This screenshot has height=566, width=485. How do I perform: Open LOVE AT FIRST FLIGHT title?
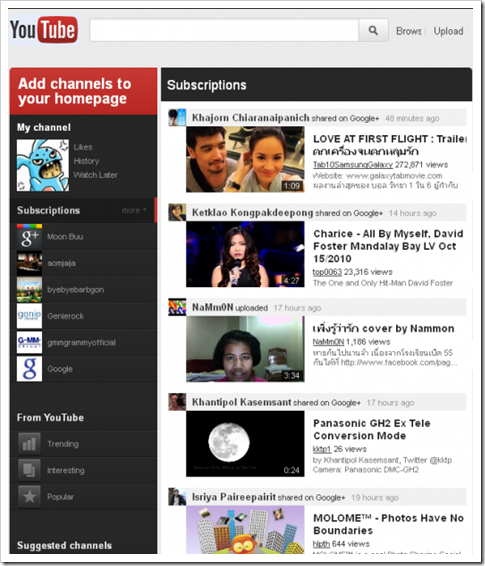390,145
